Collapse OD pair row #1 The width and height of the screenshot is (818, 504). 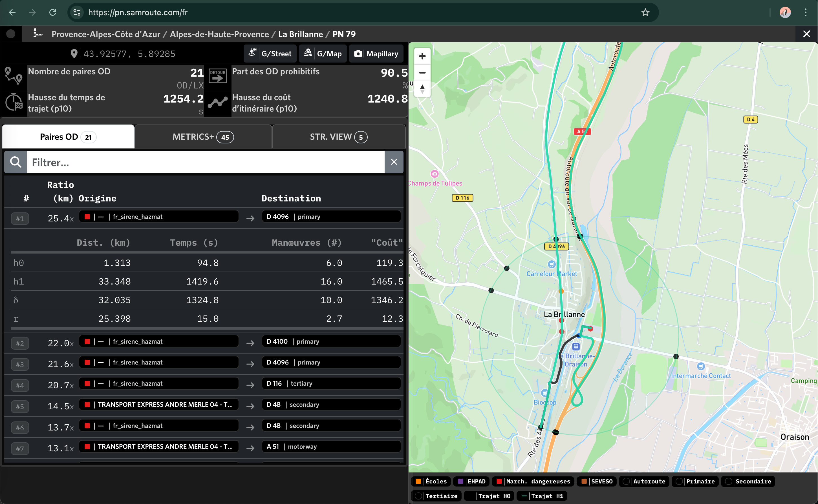click(x=20, y=219)
